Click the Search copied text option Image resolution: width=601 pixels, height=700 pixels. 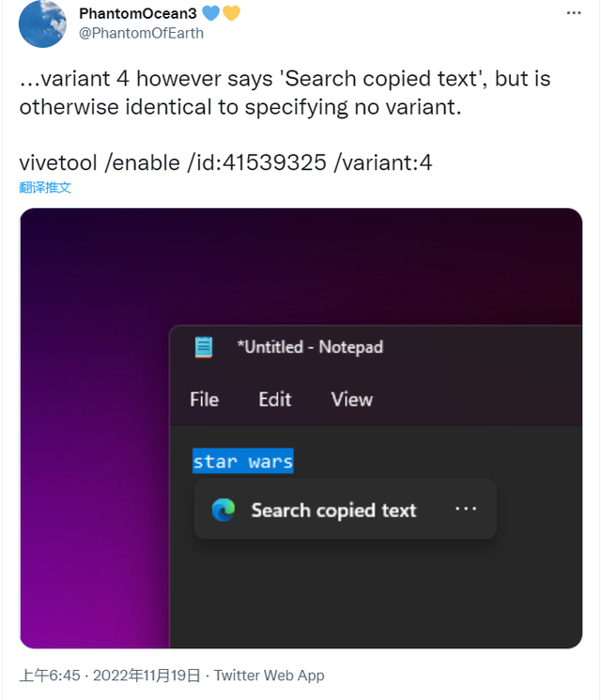pos(333,510)
